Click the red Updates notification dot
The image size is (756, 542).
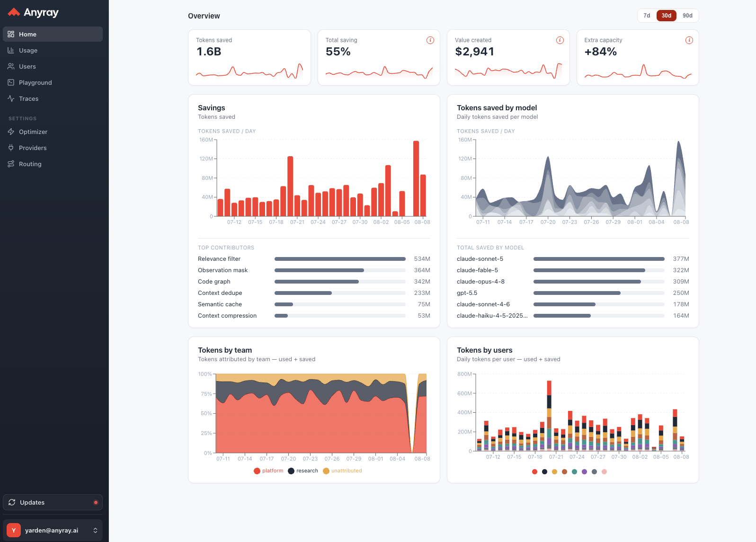point(96,502)
